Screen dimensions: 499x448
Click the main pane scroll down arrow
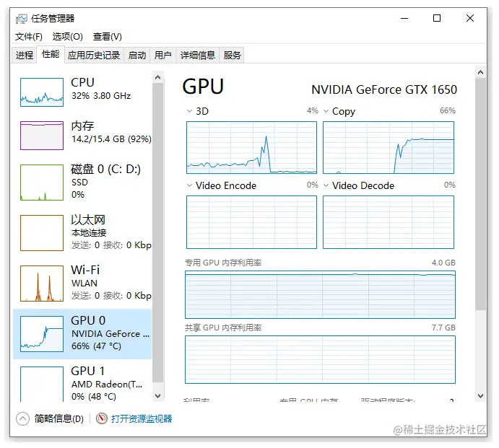(480, 396)
